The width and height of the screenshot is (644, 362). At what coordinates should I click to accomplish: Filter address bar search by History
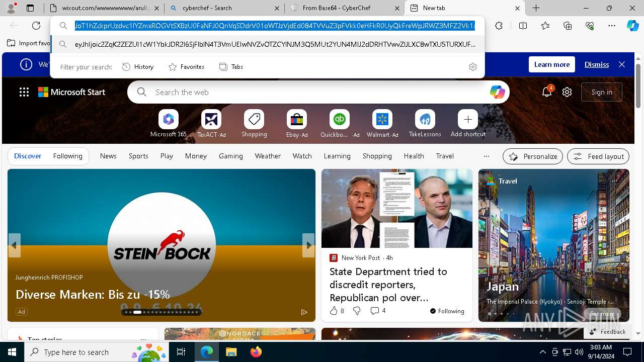pos(138,67)
